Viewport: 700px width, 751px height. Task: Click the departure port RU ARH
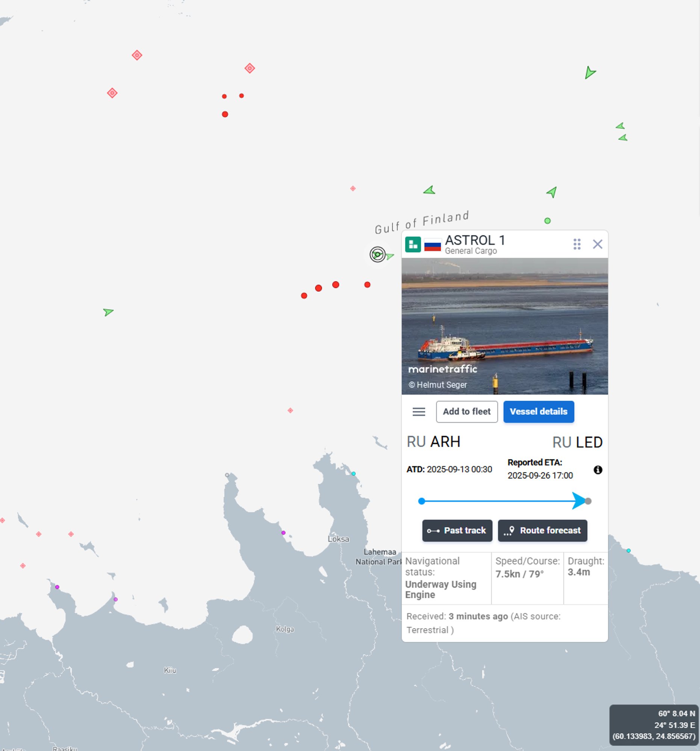click(433, 442)
